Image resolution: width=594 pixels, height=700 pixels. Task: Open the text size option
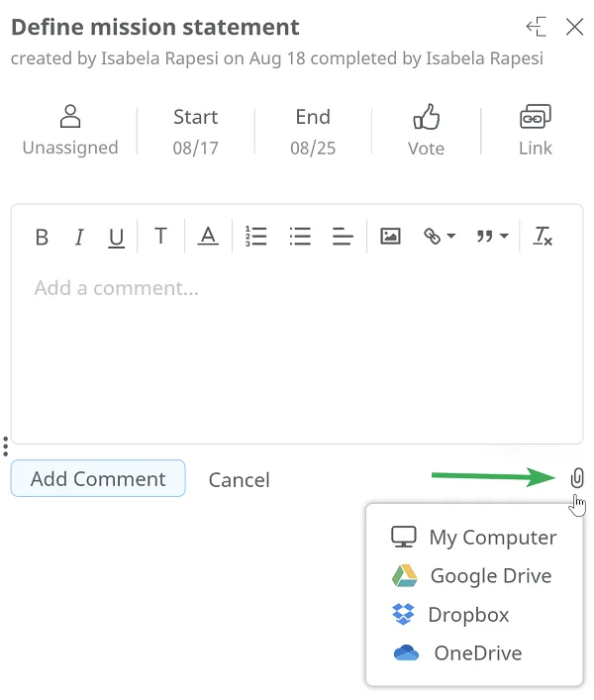[x=160, y=236]
